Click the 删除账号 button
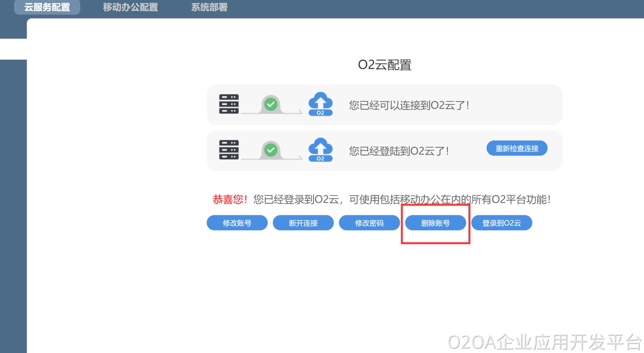 pyautogui.click(x=435, y=223)
